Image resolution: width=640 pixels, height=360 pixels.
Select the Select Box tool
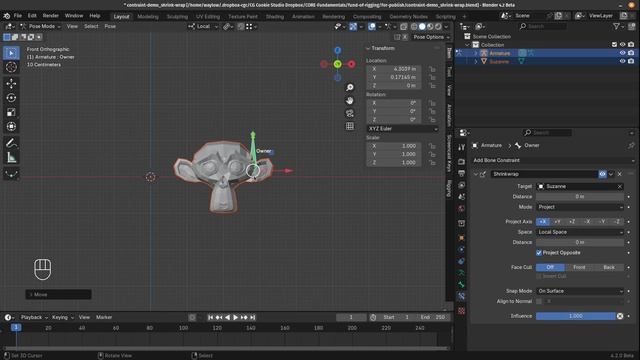(x=11, y=53)
